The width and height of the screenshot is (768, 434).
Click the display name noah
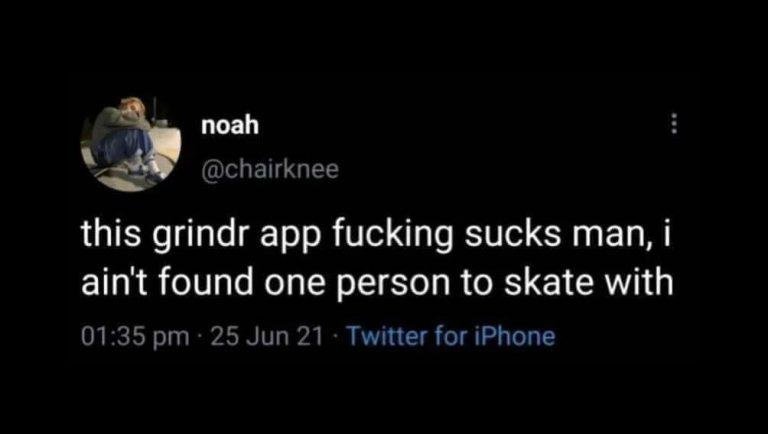[x=230, y=125]
